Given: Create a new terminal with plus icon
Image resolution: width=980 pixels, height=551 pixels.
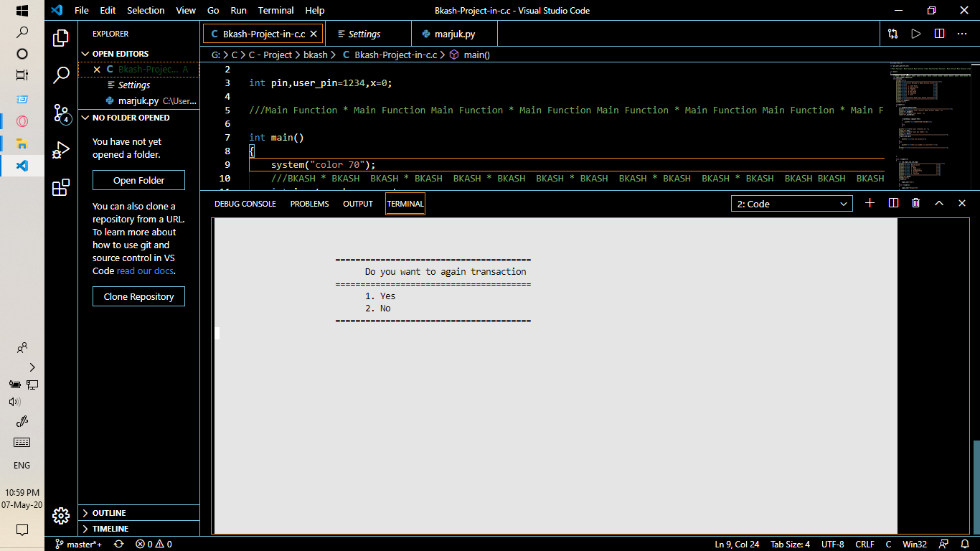Looking at the screenshot, I should point(870,203).
